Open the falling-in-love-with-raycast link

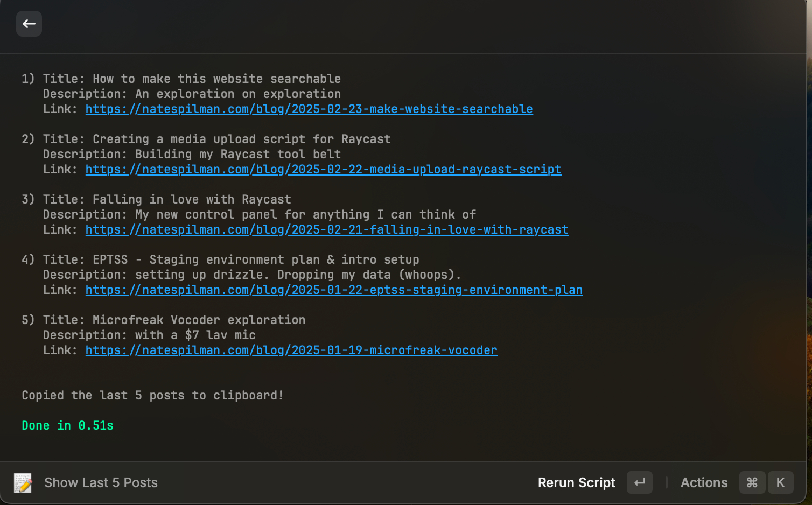click(327, 229)
